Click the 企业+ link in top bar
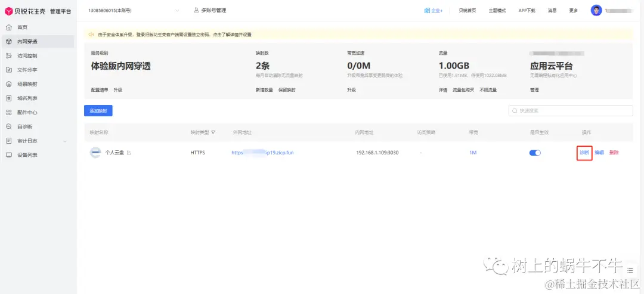The height and width of the screenshot is (294, 644). [434, 11]
